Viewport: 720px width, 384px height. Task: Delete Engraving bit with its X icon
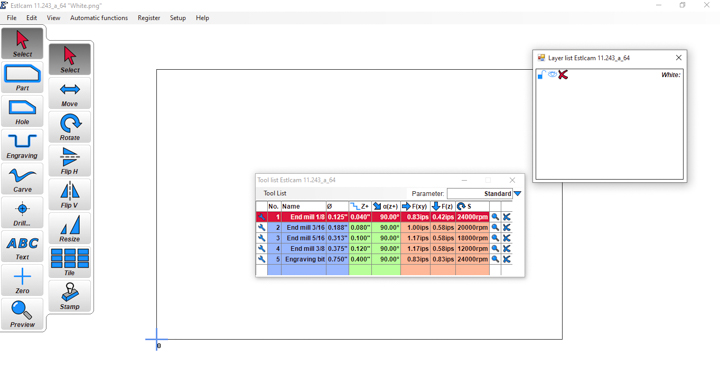[506, 259]
